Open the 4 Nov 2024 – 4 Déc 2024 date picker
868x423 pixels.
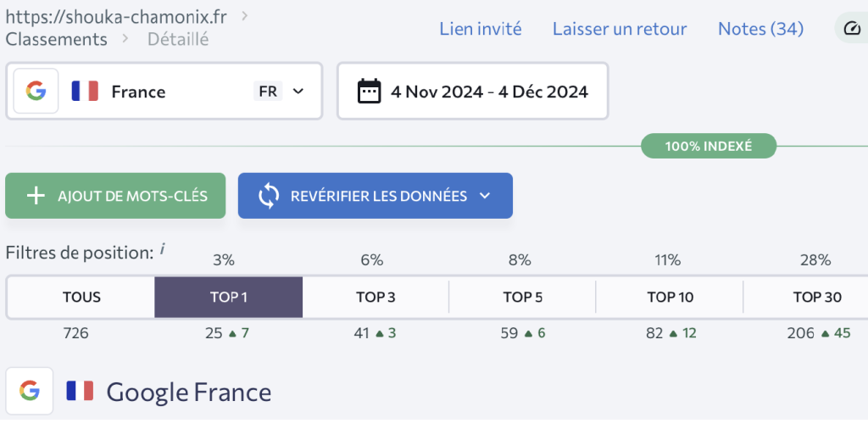tap(488, 91)
